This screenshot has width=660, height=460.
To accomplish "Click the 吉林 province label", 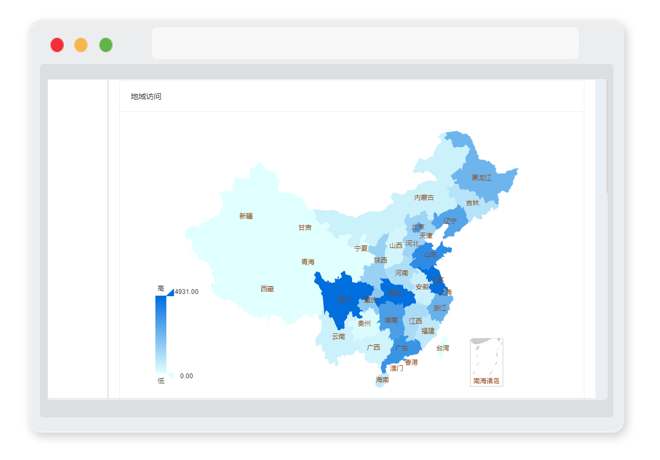I will click(473, 203).
